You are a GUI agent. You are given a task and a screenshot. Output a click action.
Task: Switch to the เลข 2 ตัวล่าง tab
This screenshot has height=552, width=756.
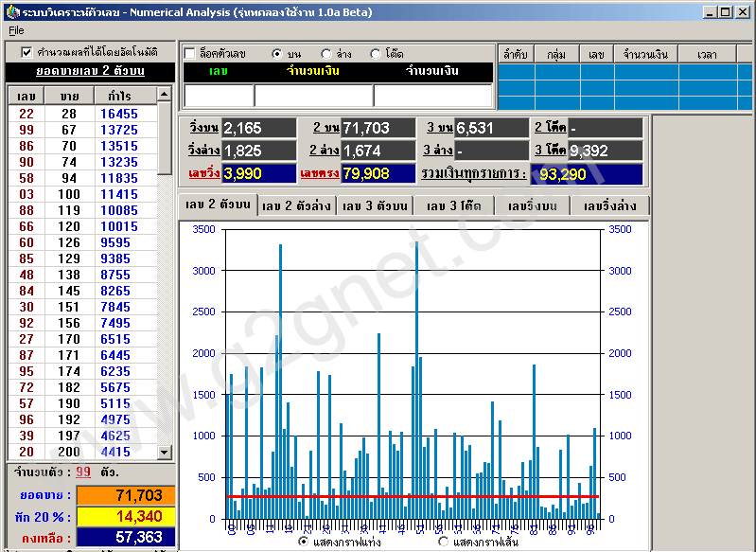[296, 206]
